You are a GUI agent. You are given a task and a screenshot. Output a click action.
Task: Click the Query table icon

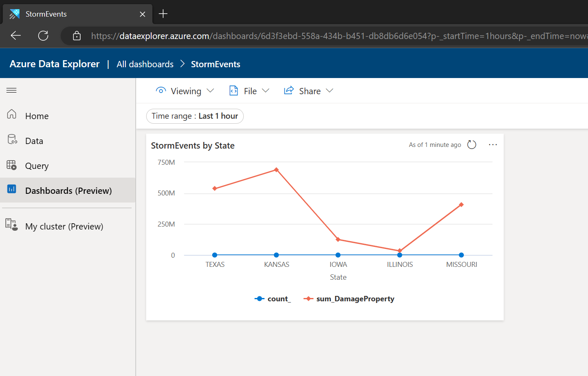[12, 165]
